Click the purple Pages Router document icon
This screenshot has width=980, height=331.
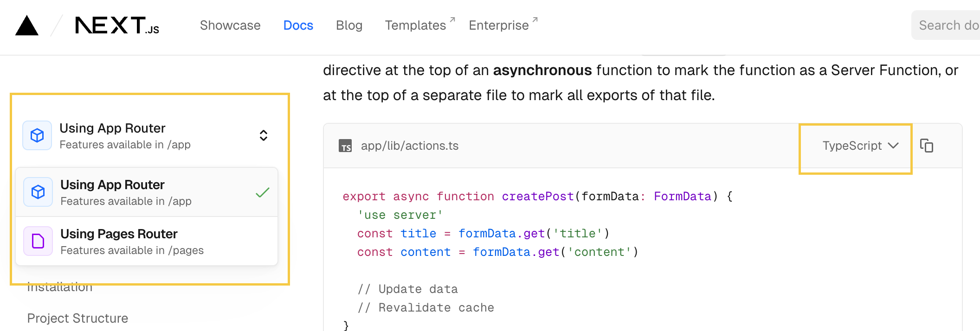[x=38, y=241]
